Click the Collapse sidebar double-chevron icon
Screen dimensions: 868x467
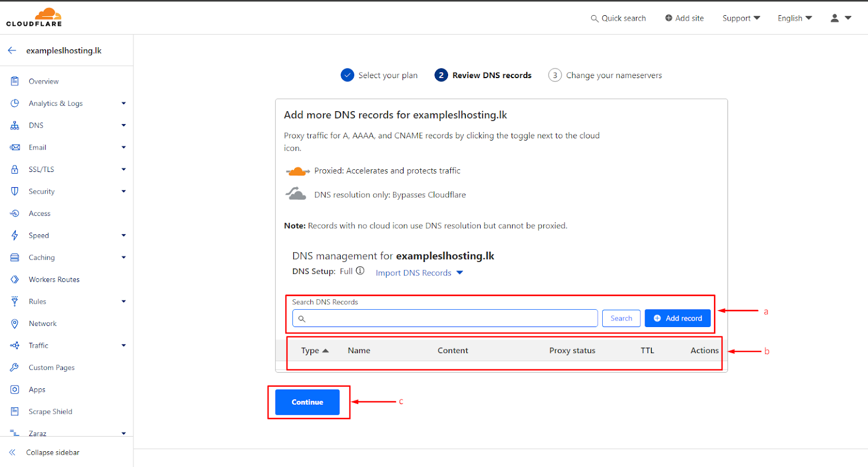coord(12,452)
